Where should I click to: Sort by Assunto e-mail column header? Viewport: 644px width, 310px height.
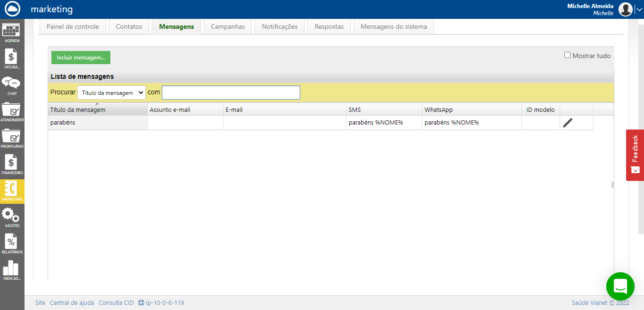pos(185,109)
